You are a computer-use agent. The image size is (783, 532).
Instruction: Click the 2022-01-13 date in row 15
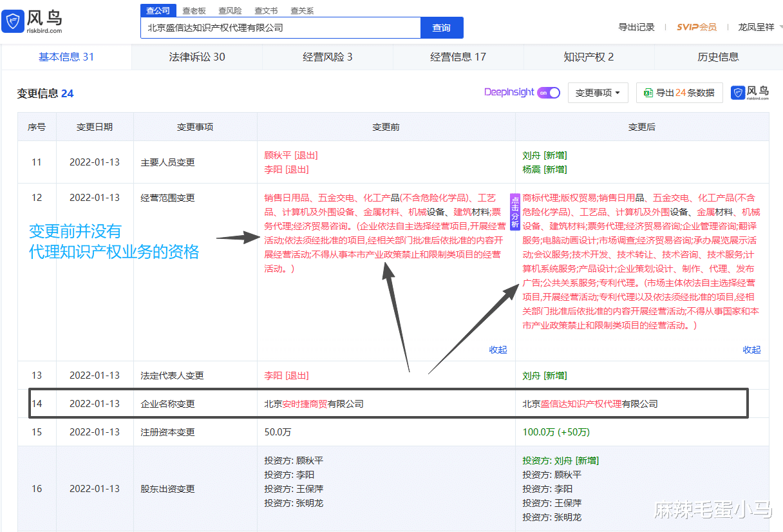coord(95,432)
